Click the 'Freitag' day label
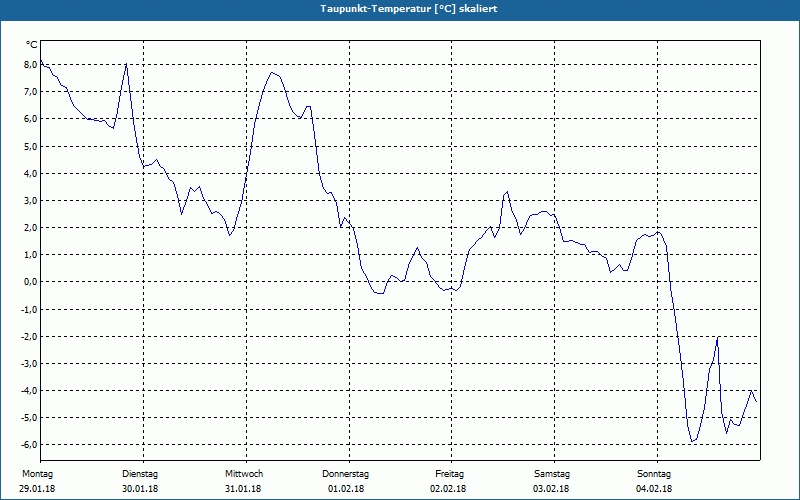Viewport: 800px width, 500px height. click(x=449, y=474)
